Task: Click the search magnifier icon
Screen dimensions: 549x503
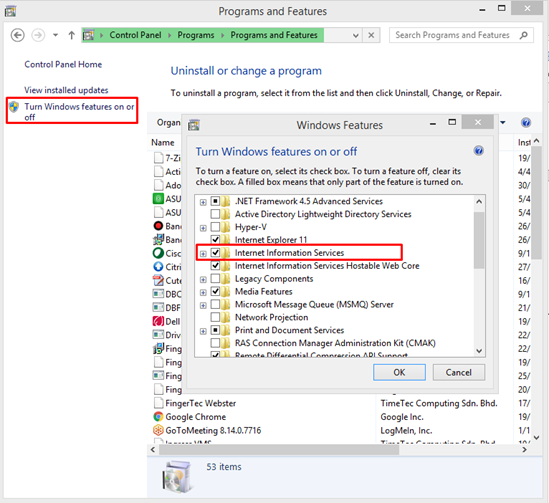Action: tap(523, 35)
